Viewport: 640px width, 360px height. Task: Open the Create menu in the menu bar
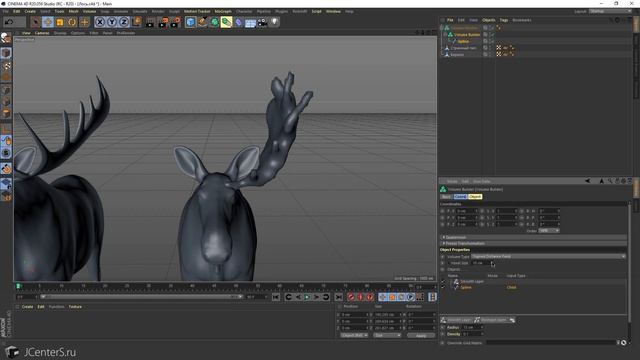point(30,11)
